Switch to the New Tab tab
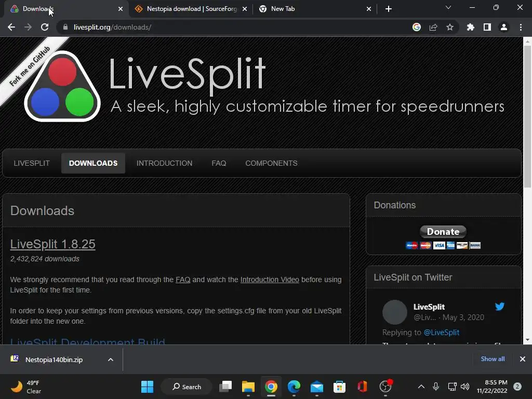The image size is (532, 399). [x=314, y=9]
